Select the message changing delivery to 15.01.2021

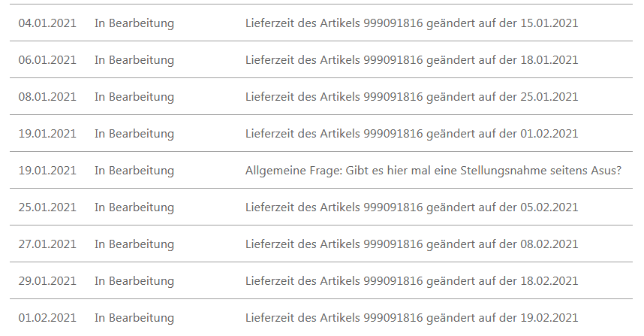(411, 23)
